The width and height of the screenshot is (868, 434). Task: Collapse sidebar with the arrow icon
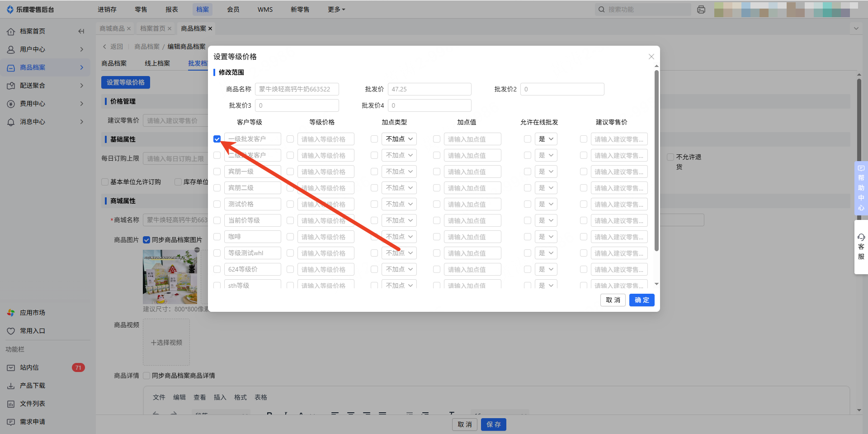pyautogui.click(x=81, y=31)
